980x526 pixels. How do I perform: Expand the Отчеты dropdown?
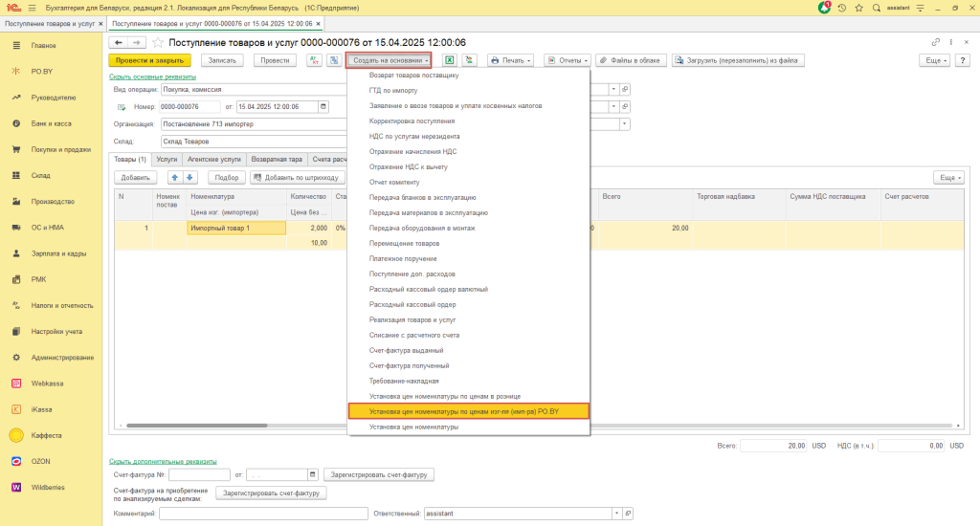(567, 60)
